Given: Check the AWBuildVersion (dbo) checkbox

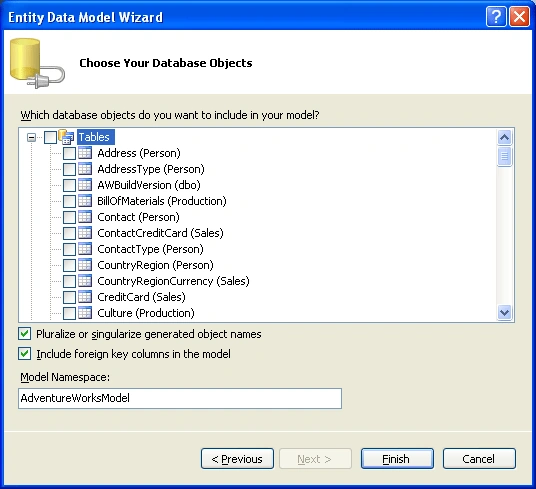Looking at the screenshot, I should (x=69, y=185).
